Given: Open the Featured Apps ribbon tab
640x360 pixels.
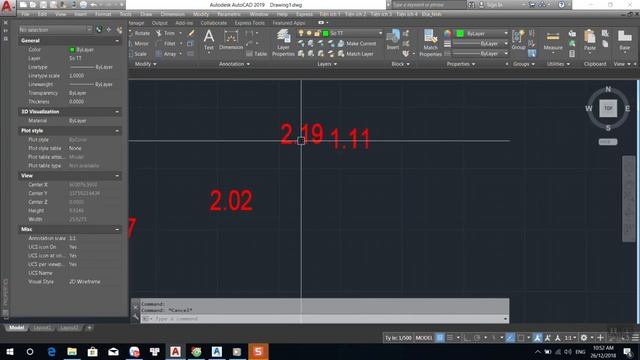Looking at the screenshot, I should coord(289,23).
